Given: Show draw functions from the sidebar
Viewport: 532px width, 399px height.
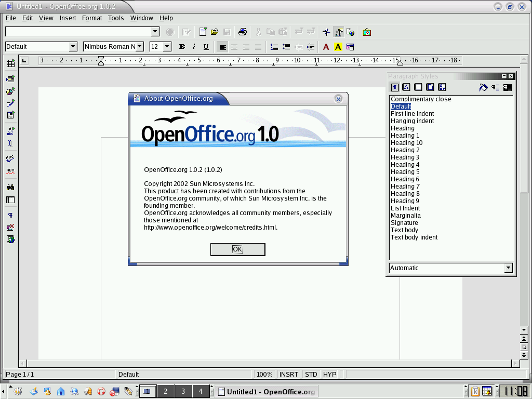Looking at the screenshot, I should [x=10, y=103].
